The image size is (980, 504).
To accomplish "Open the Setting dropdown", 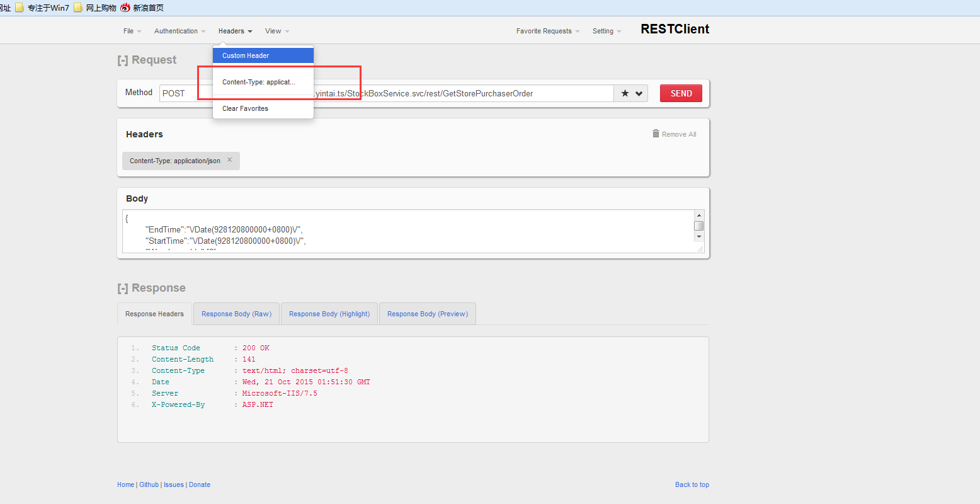I will click(x=606, y=30).
